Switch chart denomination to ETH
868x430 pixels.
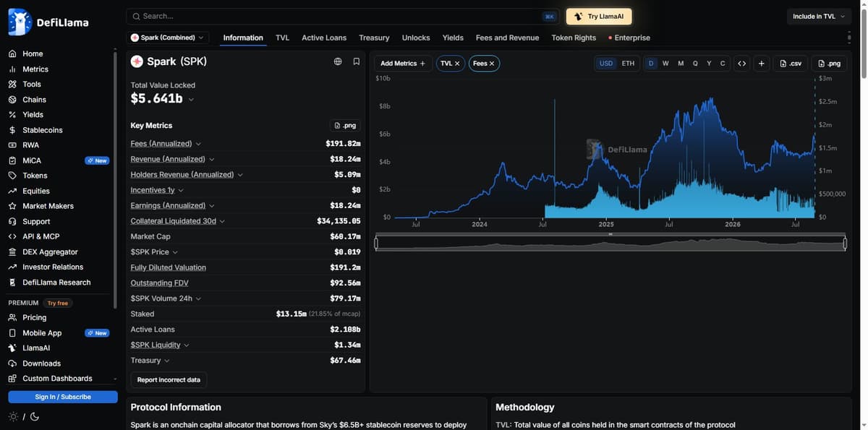(628, 64)
